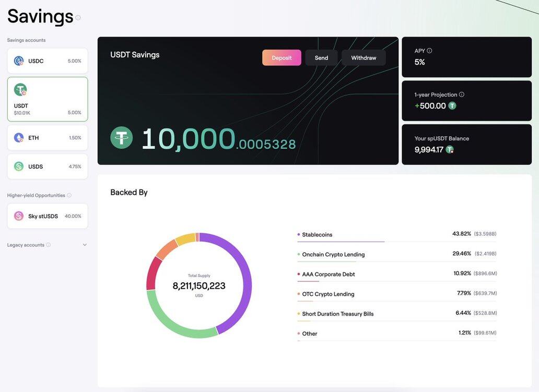539x392 pixels.
Task: Open the Sky stUSDS opportunity
Action: (x=48, y=216)
